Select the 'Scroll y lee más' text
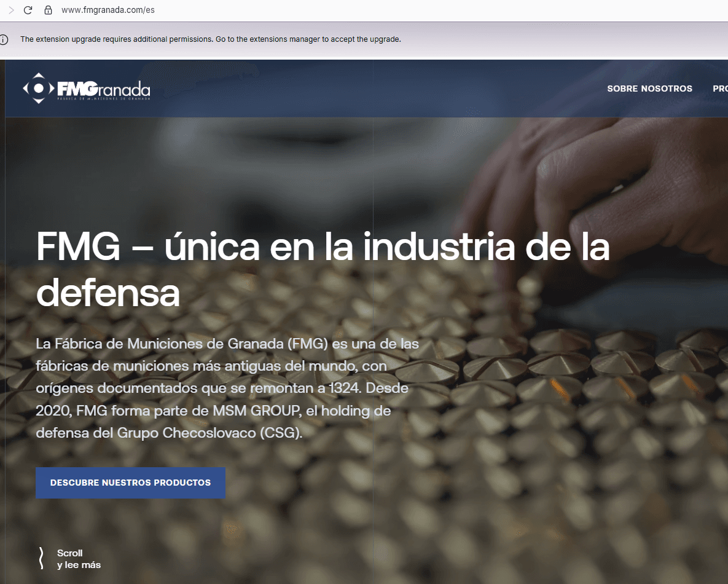The width and height of the screenshot is (728, 584). 79,559
